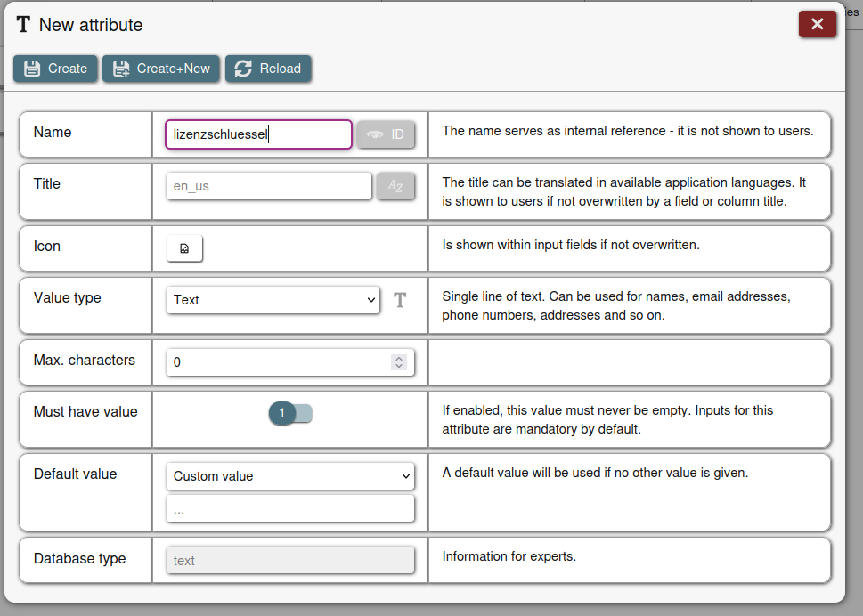Click the New attribute dialog title
Image resolution: width=863 pixels, height=616 pixels.
pyautogui.click(x=91, y=25)
